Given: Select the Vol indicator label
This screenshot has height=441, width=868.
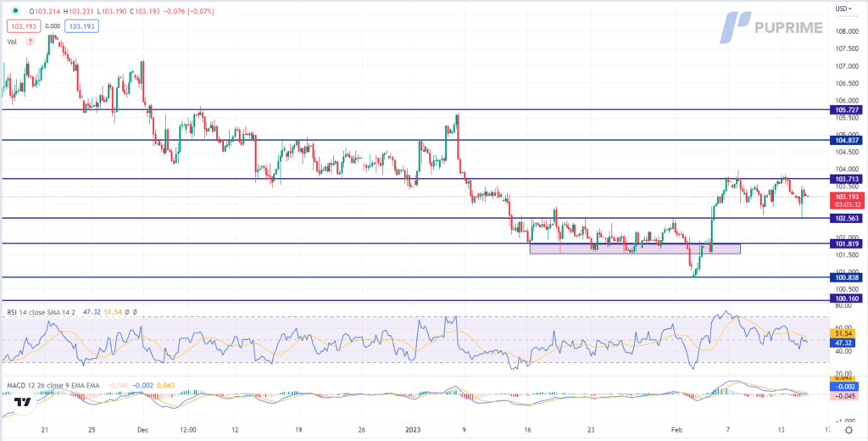Looking at the screenshot, I should click(12, 42).
